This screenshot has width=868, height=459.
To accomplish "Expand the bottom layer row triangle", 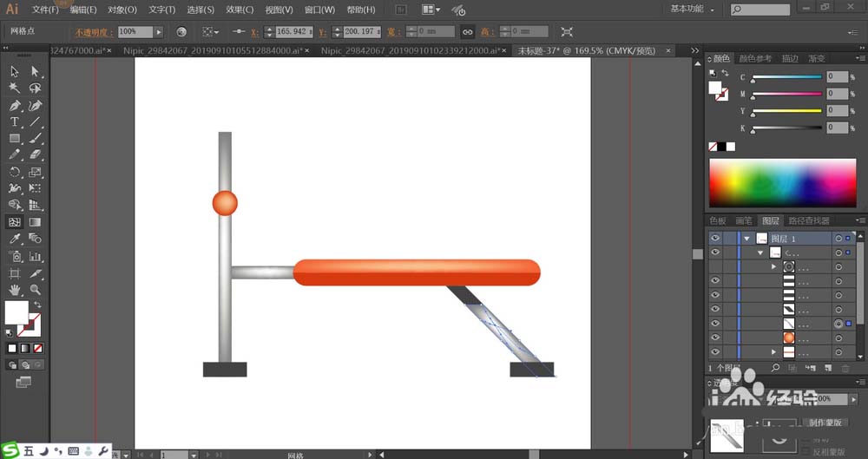I will pyautogui.click(x=774, y=351).
